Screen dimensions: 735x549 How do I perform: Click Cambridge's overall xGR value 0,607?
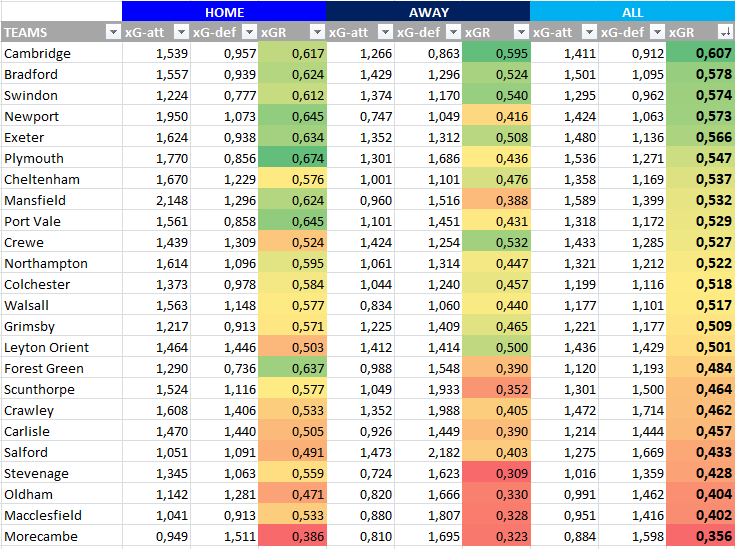click(700, 53)
